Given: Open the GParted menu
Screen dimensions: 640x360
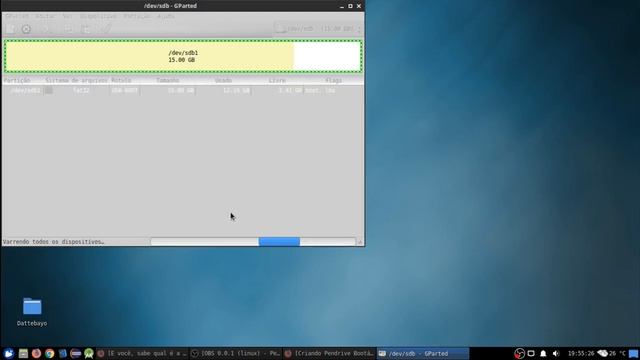Looking at the screenshot, I should (x=17, y=16).
